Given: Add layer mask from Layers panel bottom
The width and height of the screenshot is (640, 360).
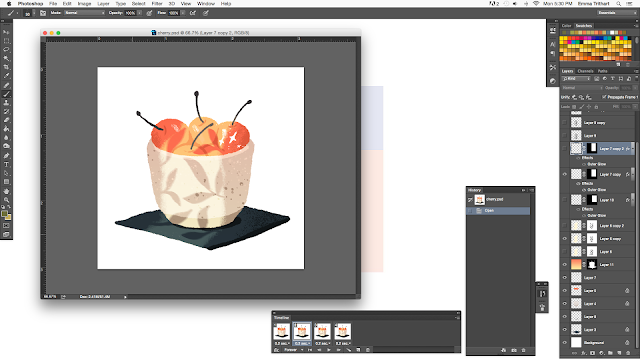Looking at the screenshot, I should tap(592, 353).
